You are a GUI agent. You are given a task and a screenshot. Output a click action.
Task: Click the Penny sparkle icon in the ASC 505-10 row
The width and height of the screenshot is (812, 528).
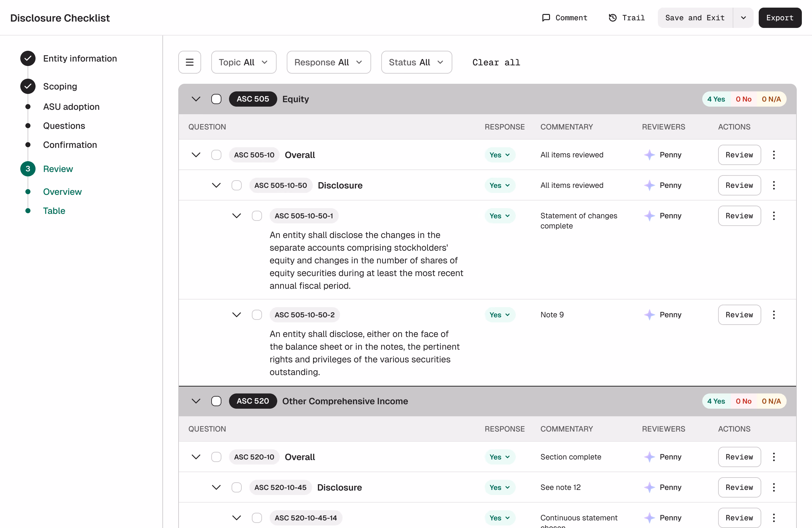(649, 155)
